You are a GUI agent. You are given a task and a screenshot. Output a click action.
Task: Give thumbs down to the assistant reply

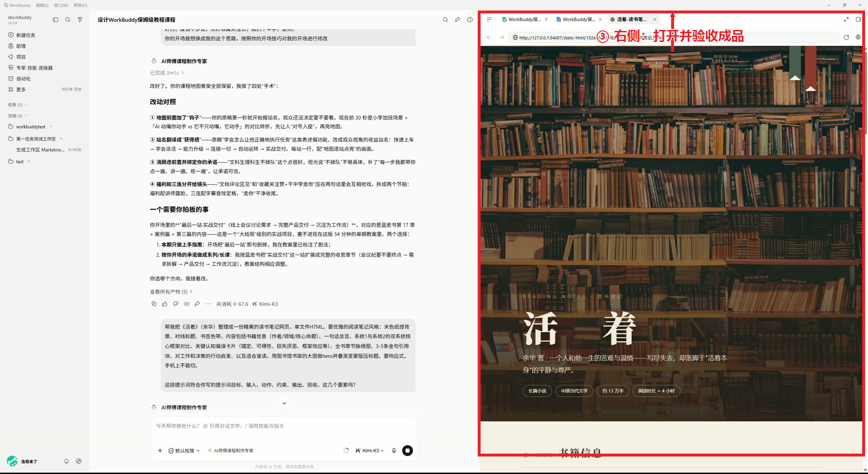pyautogui.click(x=176, y=304)
